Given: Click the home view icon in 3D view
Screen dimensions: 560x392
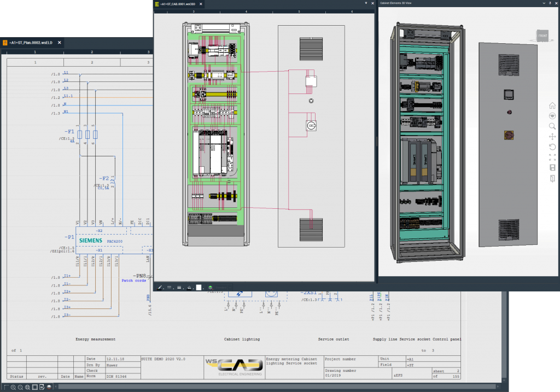Looking at the screenshot, I should click(552, 106).
